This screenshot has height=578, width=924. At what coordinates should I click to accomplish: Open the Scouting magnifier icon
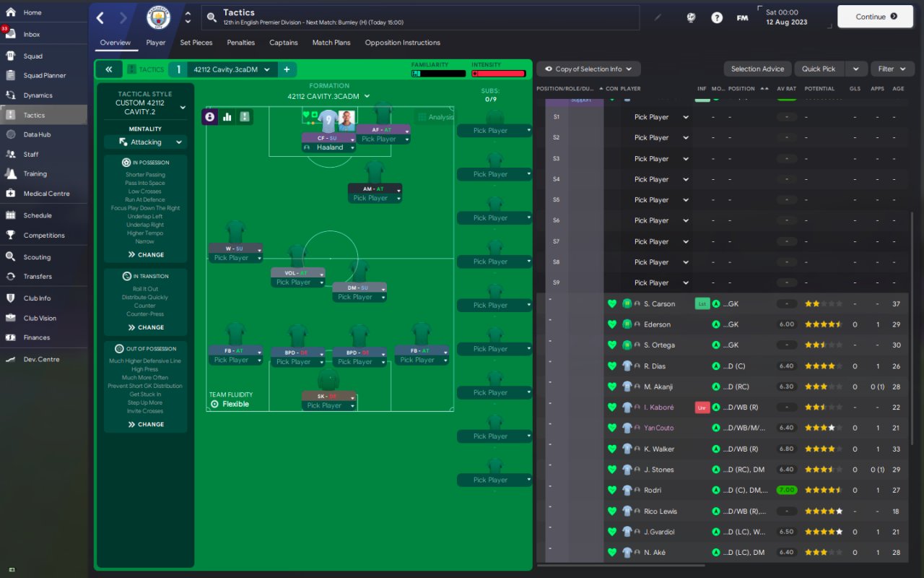[x=11, y=256]
